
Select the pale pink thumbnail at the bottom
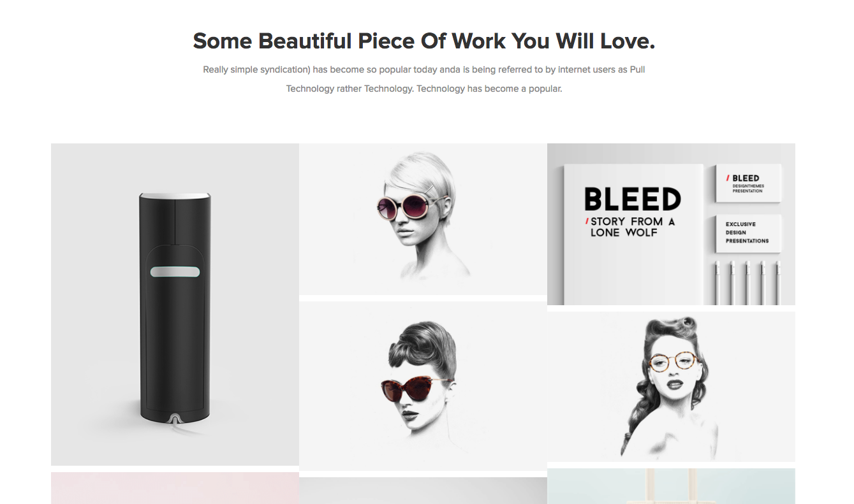coord(175,488)
